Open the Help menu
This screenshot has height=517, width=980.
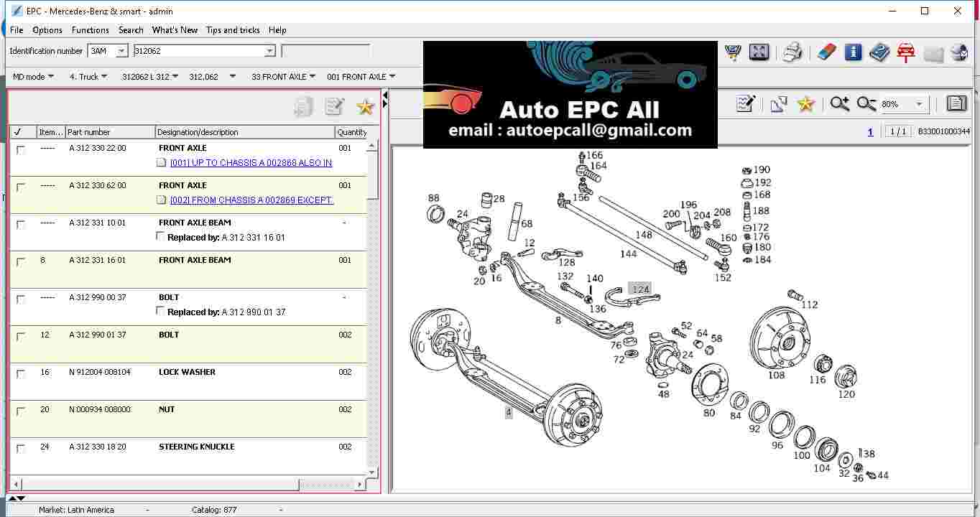(x=277, y=30)
